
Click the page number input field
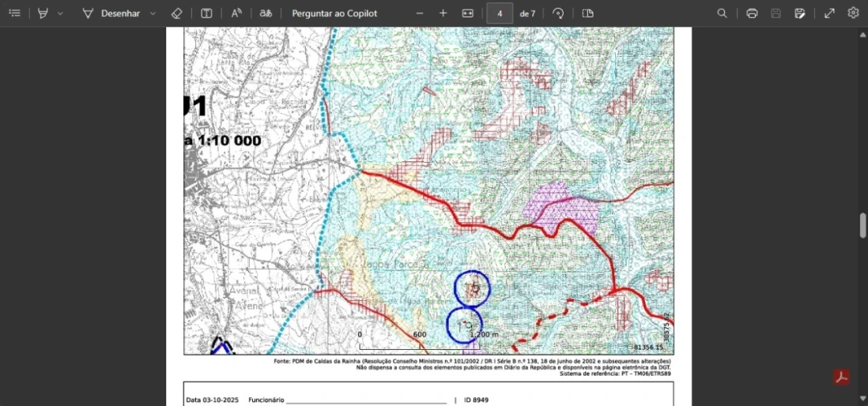click(499, 14)
